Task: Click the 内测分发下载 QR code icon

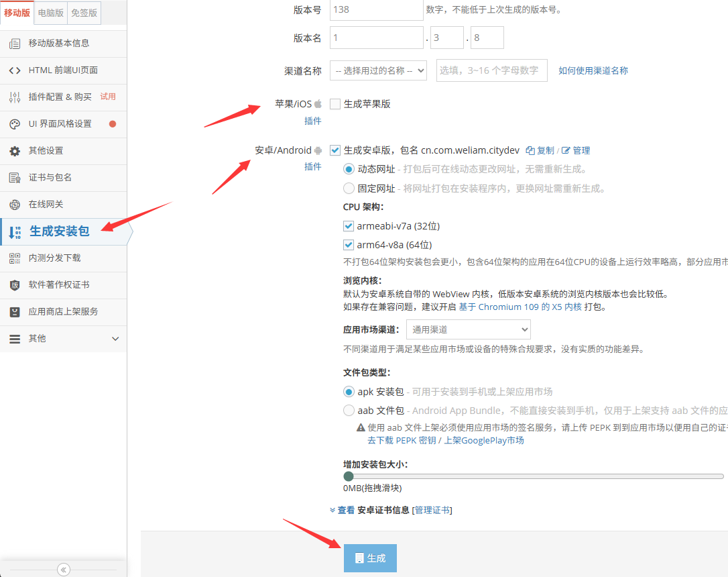Action: tap(15, 258)
